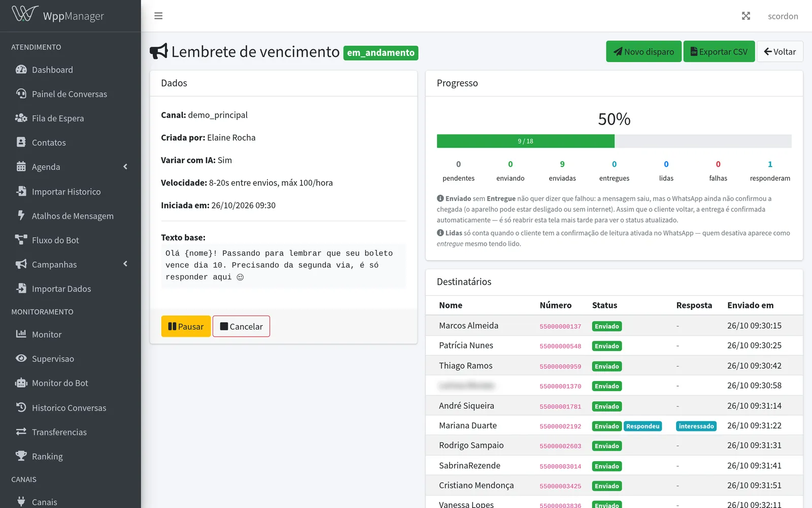The width and height of the screenshot is (812, 508).
Task: Click the Enviado em column header
Action: 750,305
